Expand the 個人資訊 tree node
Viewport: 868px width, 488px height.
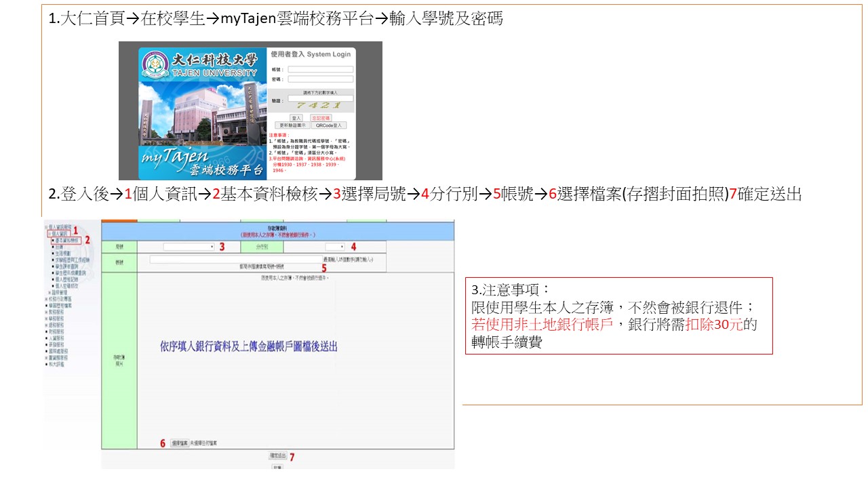pos(50,233)
